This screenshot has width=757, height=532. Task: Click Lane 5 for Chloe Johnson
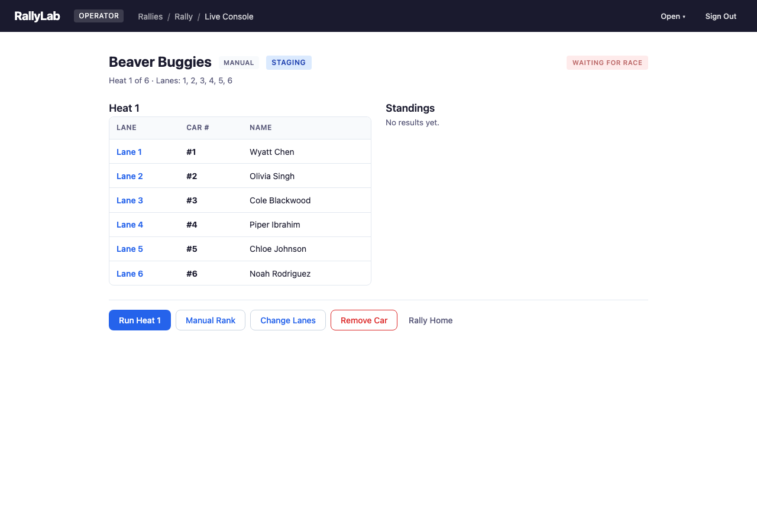(130, 249)
